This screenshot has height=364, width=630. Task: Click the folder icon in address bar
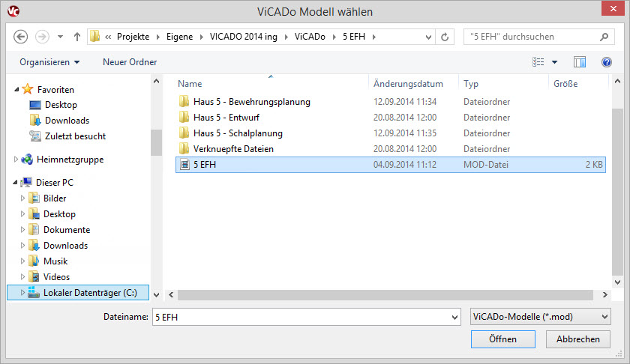coord(94,37)
